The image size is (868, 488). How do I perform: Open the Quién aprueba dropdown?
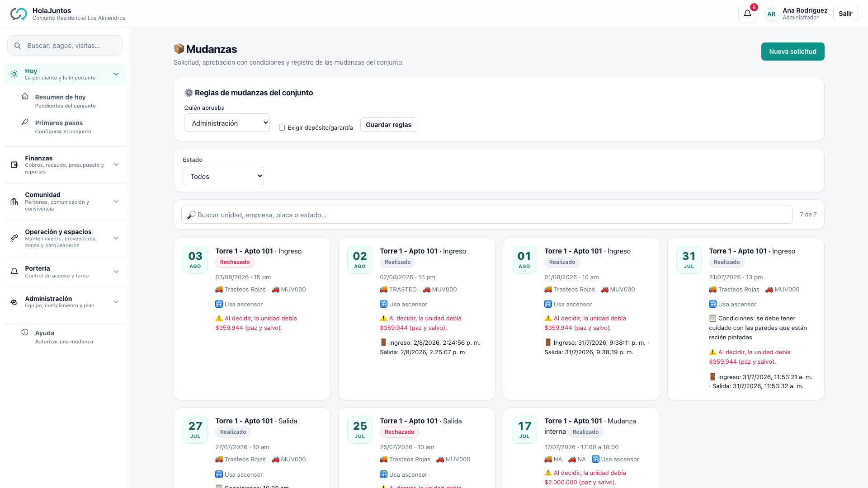pyautogui.click(x=227, y=123)
